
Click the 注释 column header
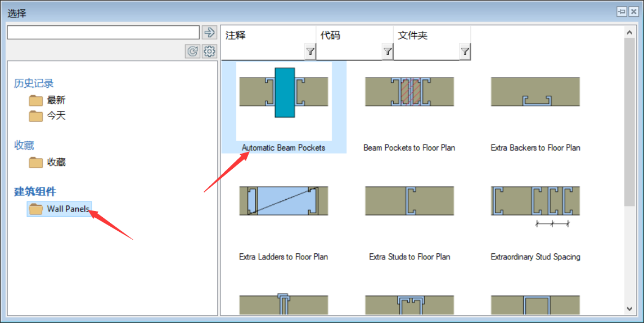pyautogui.click(x=236, y=35)
